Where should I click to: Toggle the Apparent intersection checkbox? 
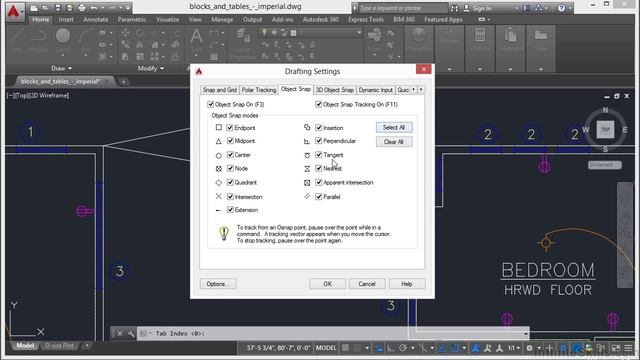point(318,182)
